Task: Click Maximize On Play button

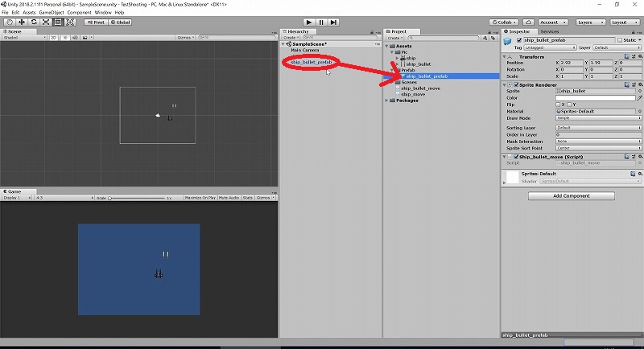Action: coord(200,198)
